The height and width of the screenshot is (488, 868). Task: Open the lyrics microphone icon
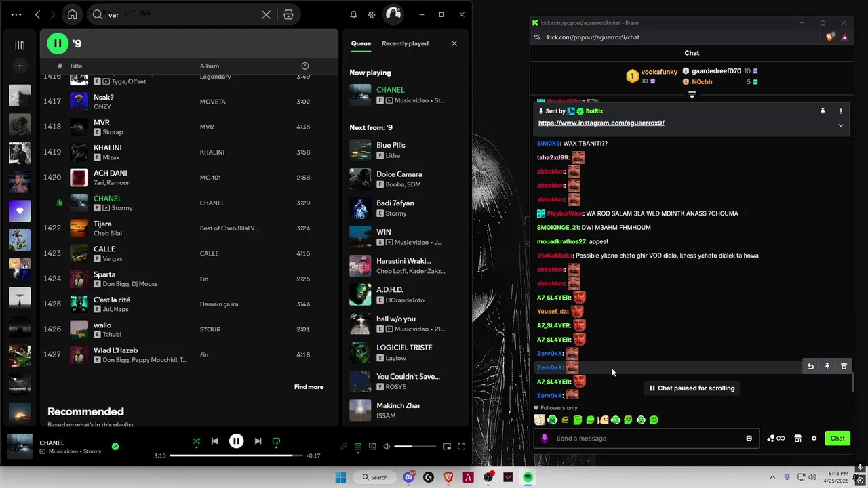click(x=344, y=447)
